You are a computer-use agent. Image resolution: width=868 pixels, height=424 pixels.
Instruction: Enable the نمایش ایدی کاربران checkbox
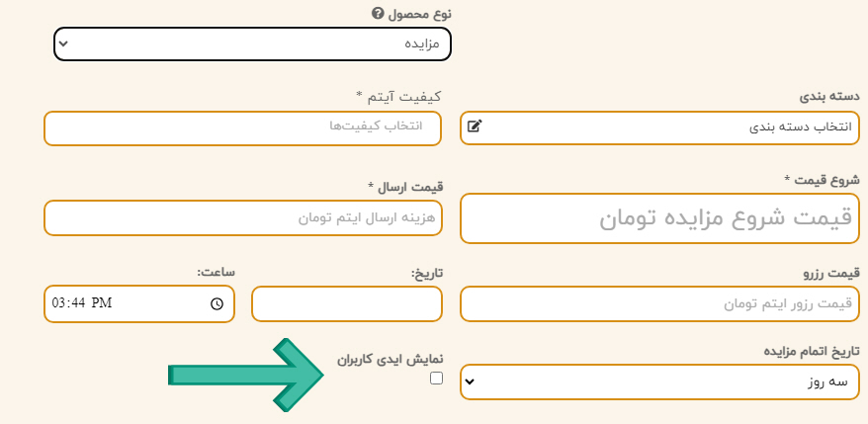(x=436, y=379)
